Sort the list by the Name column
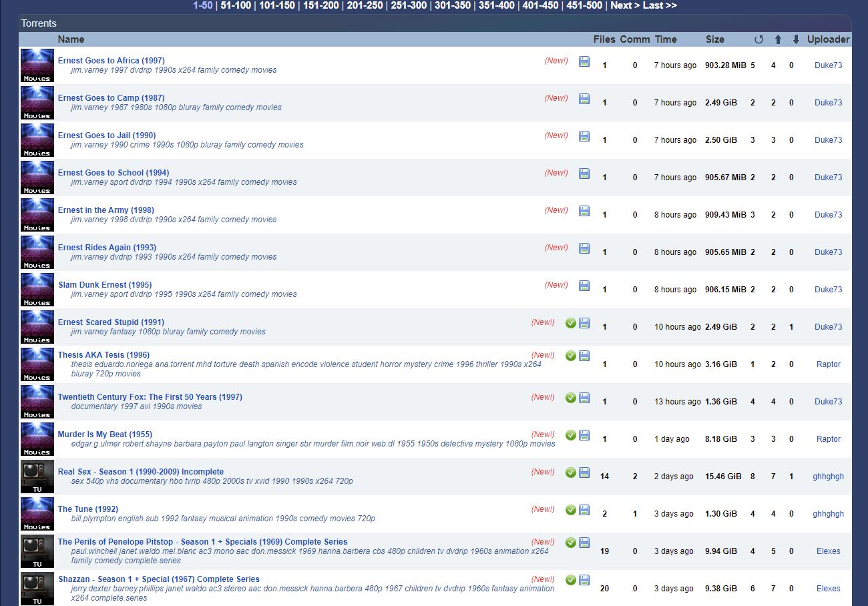 coord(71,39)
